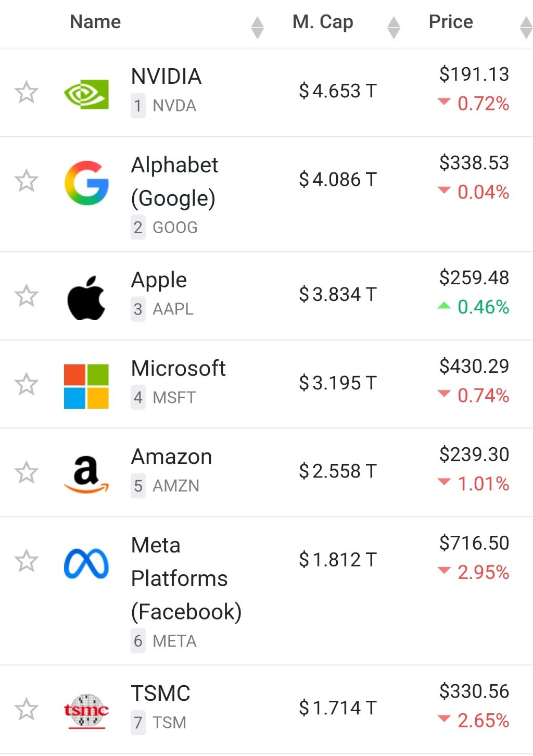Viewport: 533px width, 756px height.
Task: Click the TSMC wafer logo
Action: point(86,710)
